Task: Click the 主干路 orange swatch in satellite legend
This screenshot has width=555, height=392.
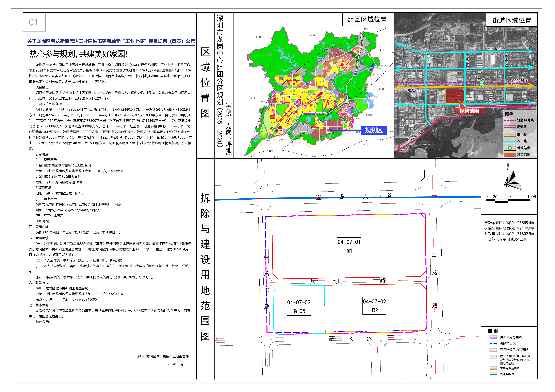Action: [510, 134]
